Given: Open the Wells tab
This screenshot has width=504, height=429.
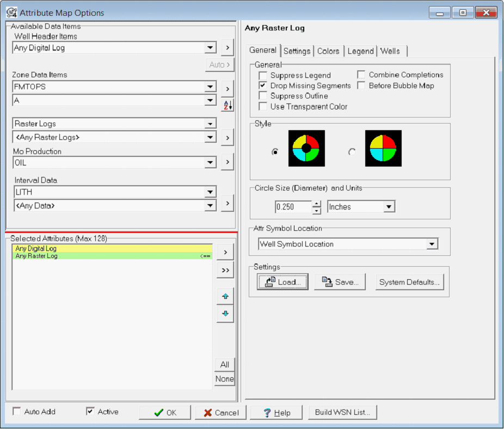Looking at the screenshot, I should [390, 51].
